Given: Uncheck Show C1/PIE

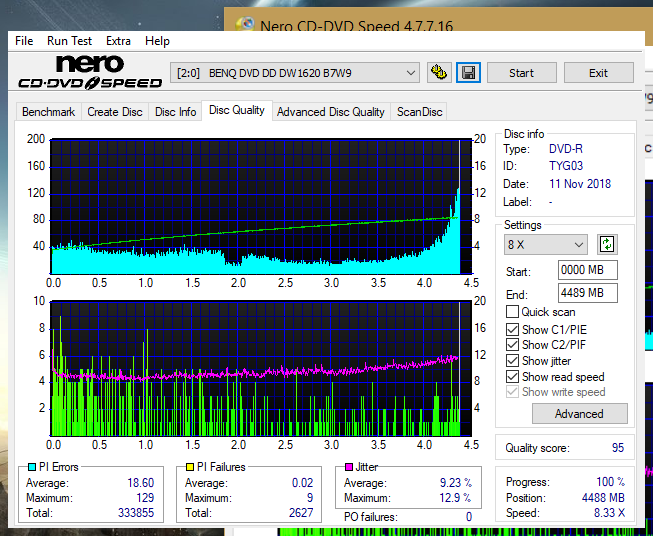Looking at the screenshot, I should 512,329.
